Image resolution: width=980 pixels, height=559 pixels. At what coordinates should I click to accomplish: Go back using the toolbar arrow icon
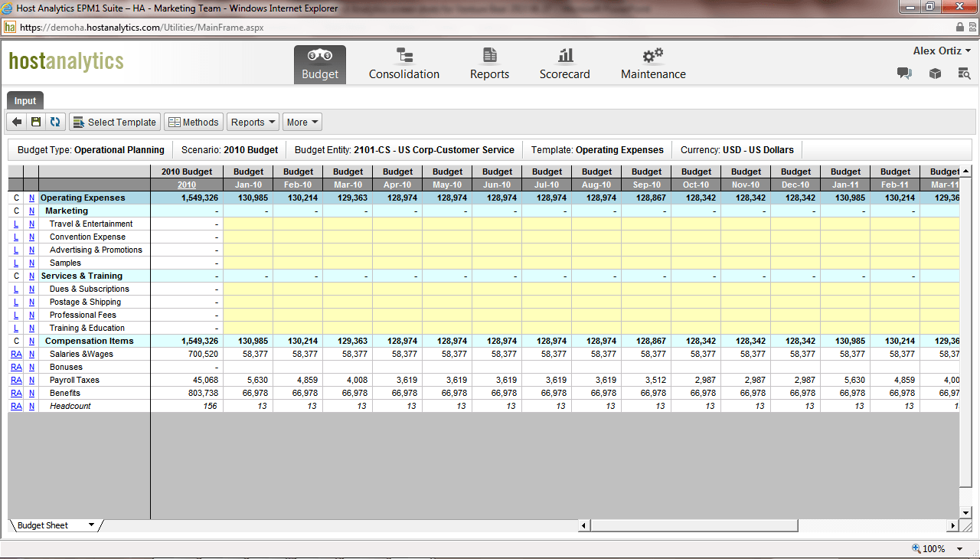(x=15, y=121)
